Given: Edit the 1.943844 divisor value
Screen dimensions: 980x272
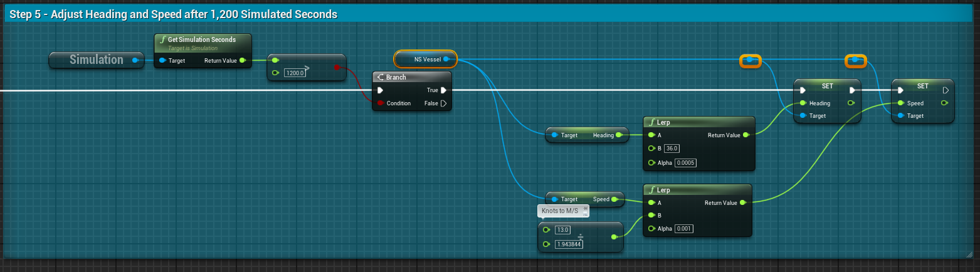Looking at the screenshot, I should point(569,244).
